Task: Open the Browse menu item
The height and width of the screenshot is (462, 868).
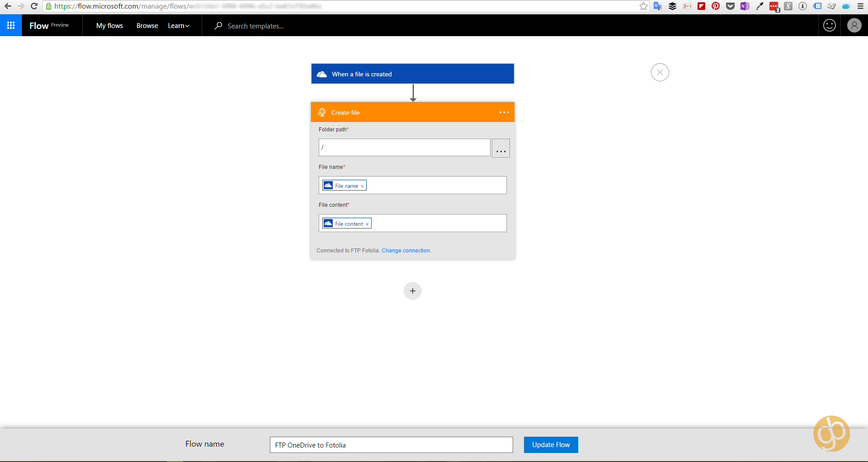Action: click(x=147, y=26)
